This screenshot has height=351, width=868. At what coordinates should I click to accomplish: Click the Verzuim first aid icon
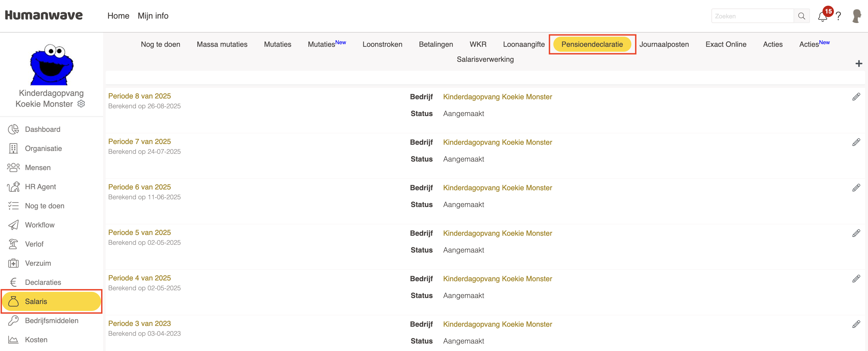pyautogui.click(x=13, y=263)
